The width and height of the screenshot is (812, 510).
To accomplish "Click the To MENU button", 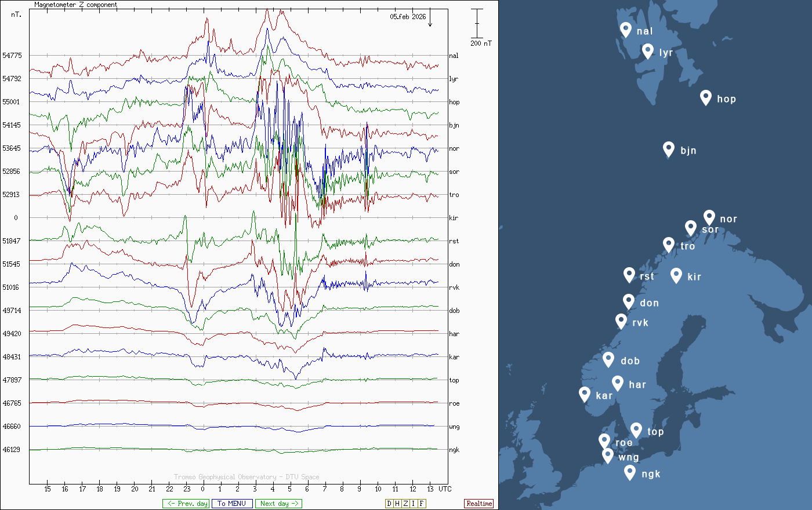I will coord(232,504).
